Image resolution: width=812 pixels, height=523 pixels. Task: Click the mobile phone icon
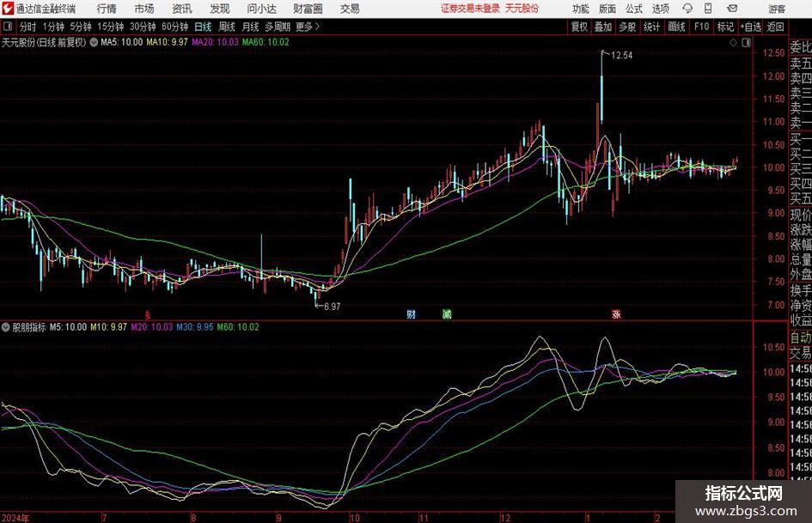point(708,9)
